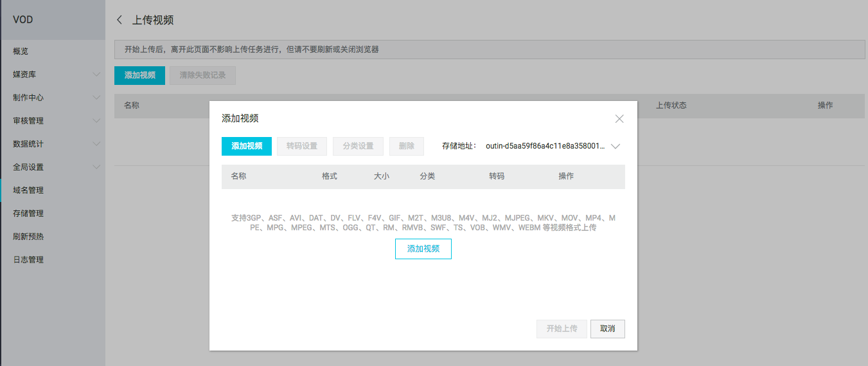Expand the 数据统计 sidebar section

point(96,144)
